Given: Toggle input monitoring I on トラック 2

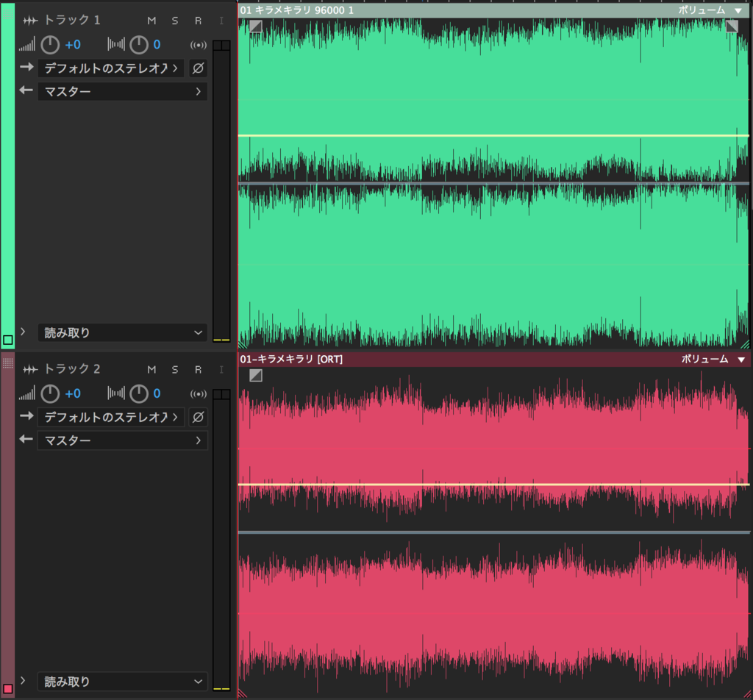Looking at the screenshot, I should click(x=221, y=370).
